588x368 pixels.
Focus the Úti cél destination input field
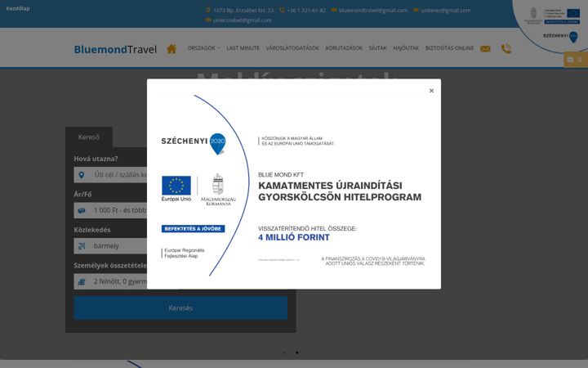[x=110, y=175]
